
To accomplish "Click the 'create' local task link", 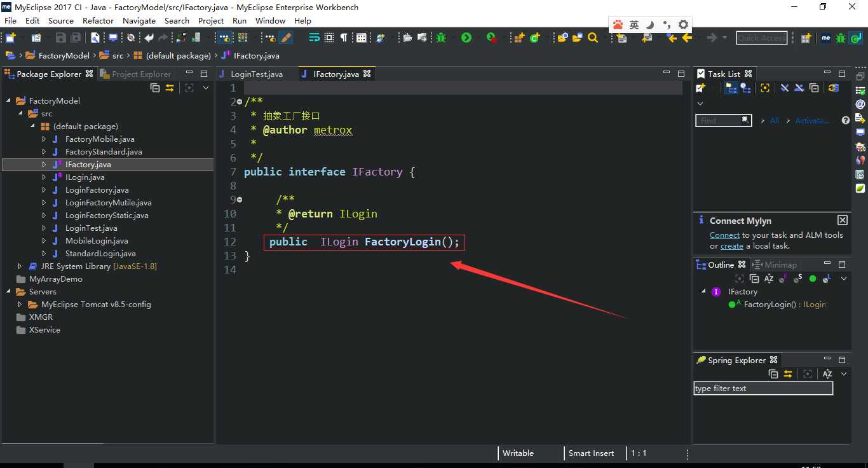I will click(732, 245).
